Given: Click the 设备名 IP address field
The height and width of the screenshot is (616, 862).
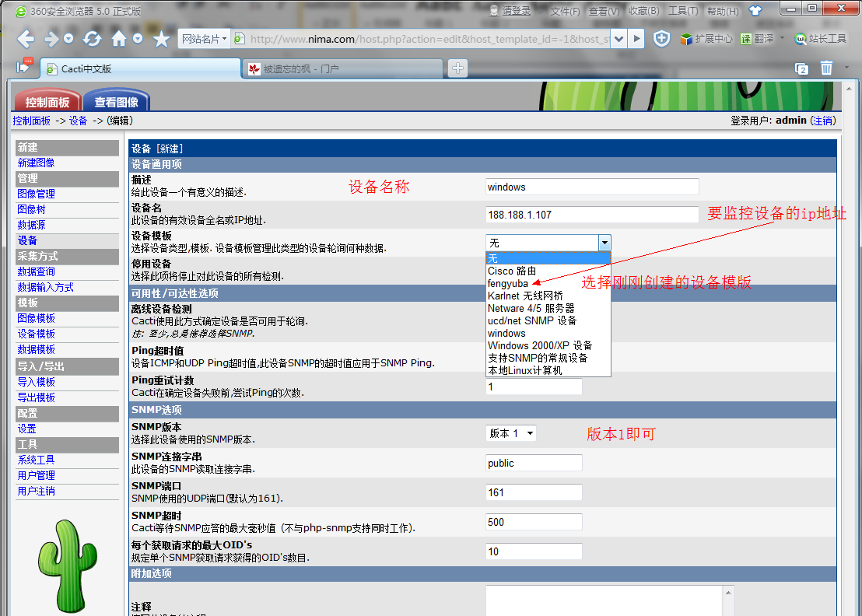Looking at the screenshot, I should tap(592, 215).
